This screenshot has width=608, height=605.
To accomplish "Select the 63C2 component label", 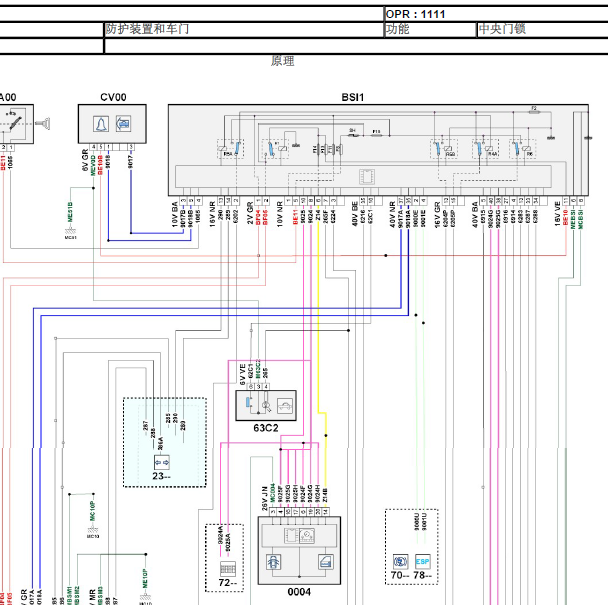I will coord(266,428).
